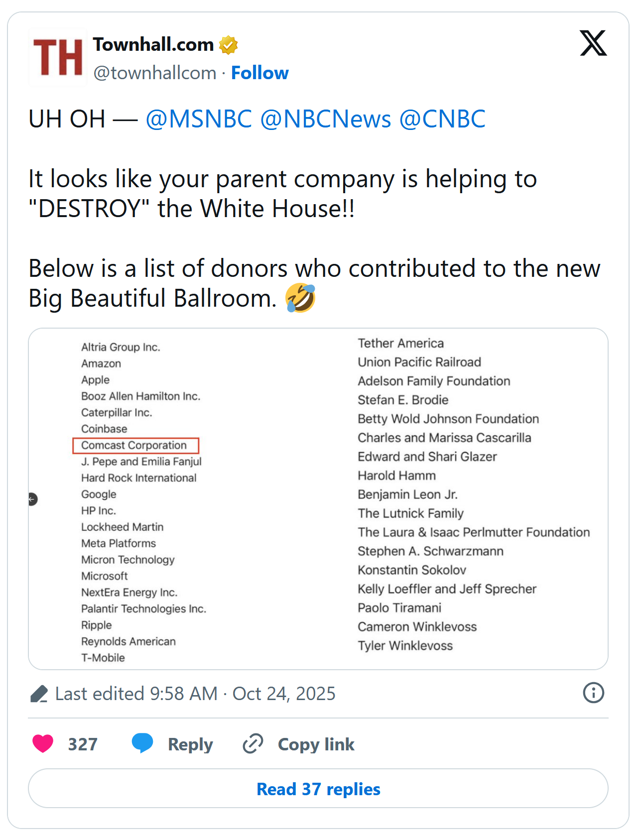
Task: Click the Copy link text
Action: click(316, 744)
